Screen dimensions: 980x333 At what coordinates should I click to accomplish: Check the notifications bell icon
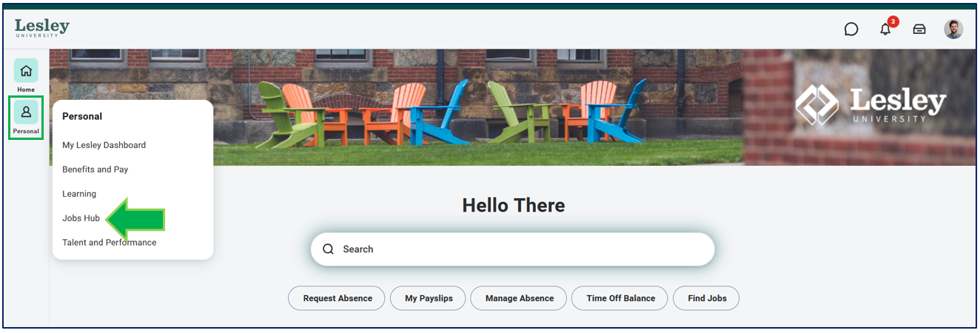(x=885, y=30)
